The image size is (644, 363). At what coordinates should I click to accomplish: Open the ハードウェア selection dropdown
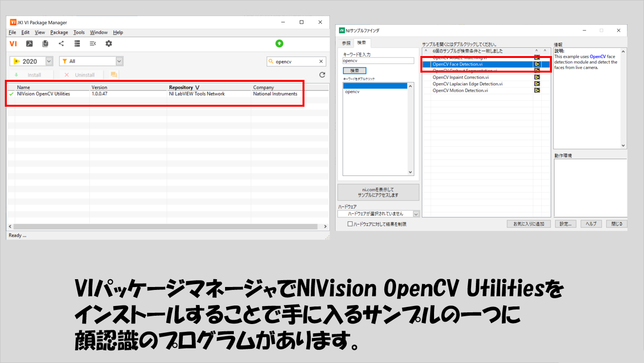coord(416,214)
